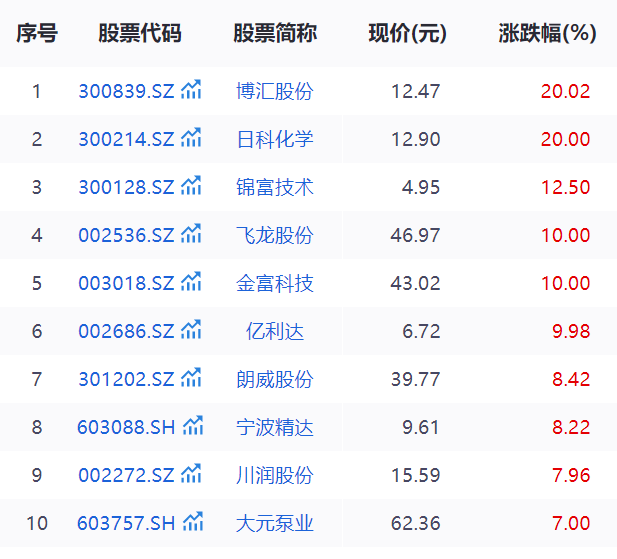Viewport: 617px width, 559px height.
Task: Click change percentage 7.96
Action: 571,475
